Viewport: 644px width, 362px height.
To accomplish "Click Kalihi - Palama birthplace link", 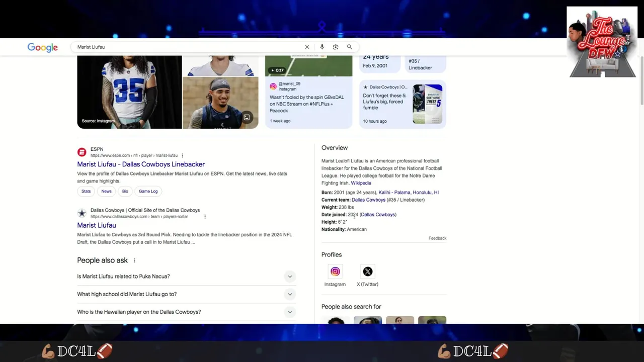I will pos(394,193).
